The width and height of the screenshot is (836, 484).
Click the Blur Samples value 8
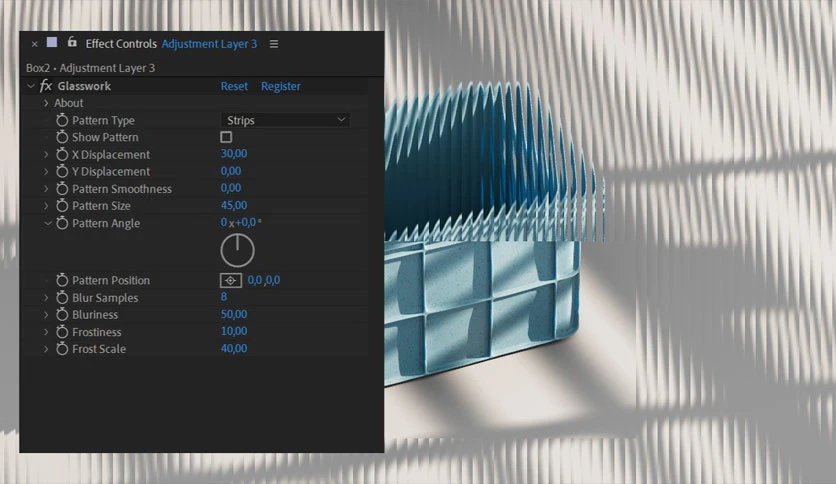223,297
